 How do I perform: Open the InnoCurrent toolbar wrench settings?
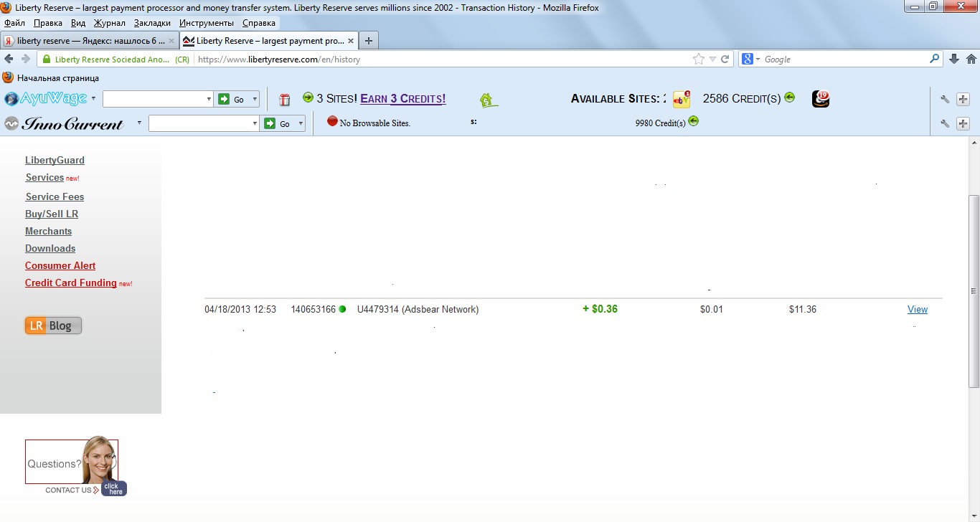pyautogui.click(x=945, y=124)
